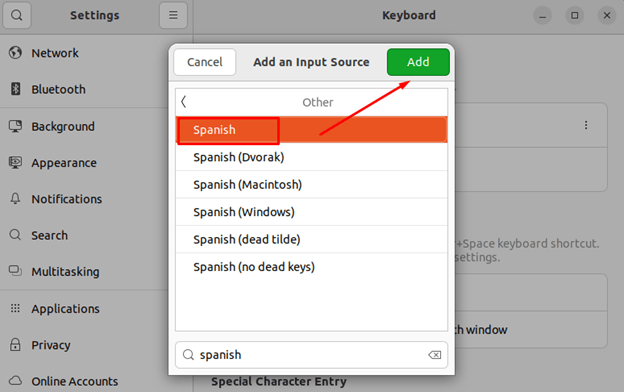Click the Online Accounts cloud icon

tap(15, 381)
